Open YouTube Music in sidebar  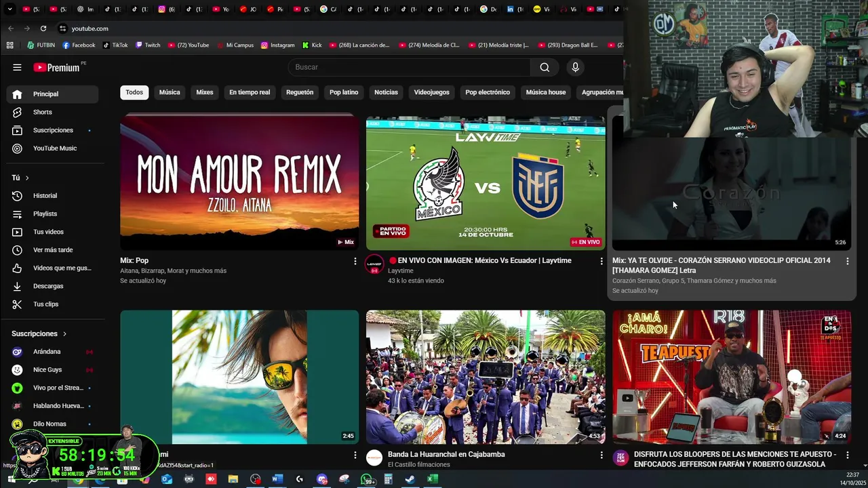pos(53,148)
